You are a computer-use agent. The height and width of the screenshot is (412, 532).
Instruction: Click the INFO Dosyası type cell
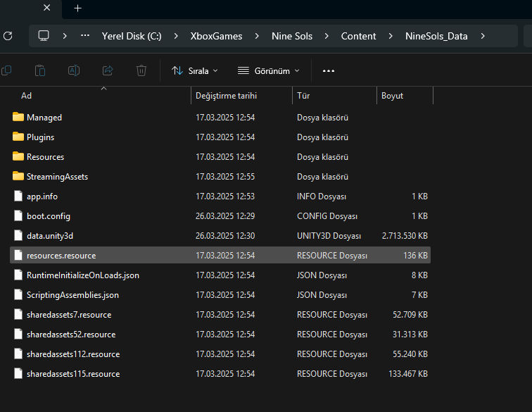pyautogui.click(x=322, y=196)
